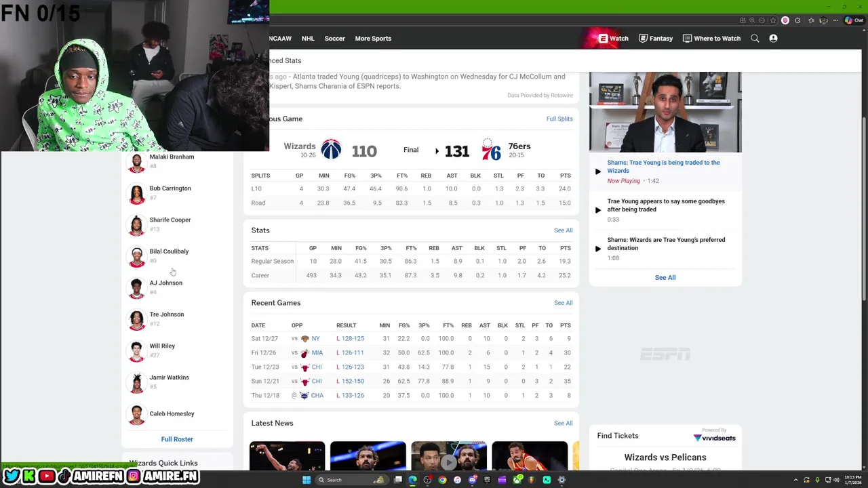Open Bilal Coulibaly player profile

click(169, 251)
